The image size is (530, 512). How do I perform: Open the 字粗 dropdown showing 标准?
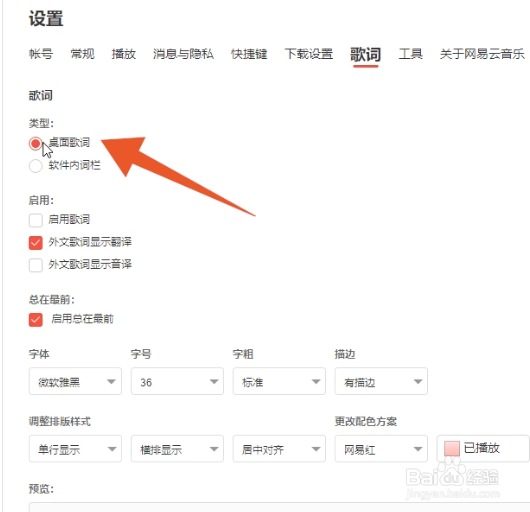tap(279, 381)
